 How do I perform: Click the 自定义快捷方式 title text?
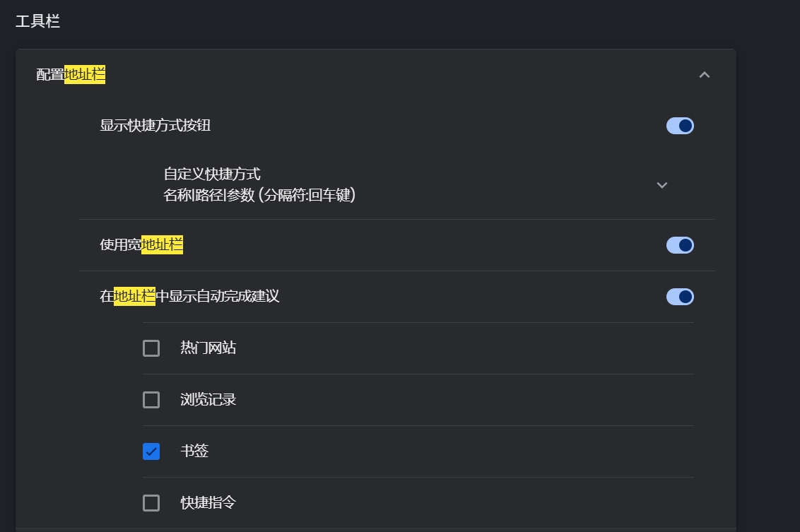(212, 174)
